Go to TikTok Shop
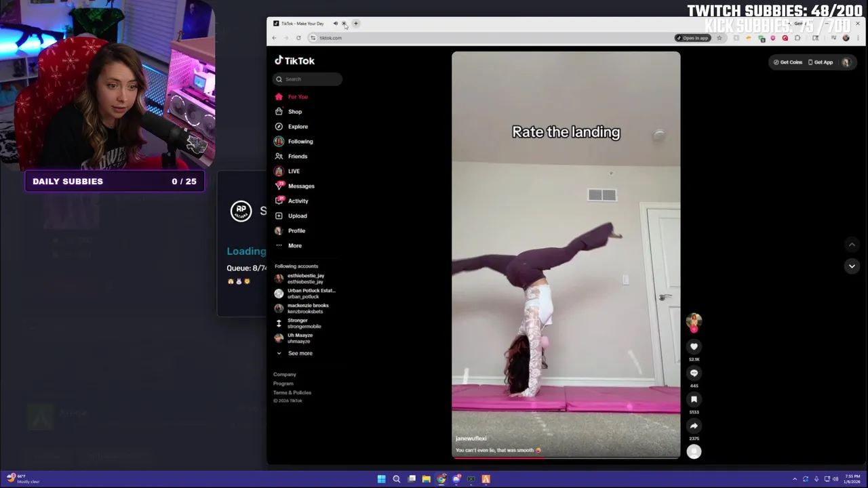 [x=289, y=112]
